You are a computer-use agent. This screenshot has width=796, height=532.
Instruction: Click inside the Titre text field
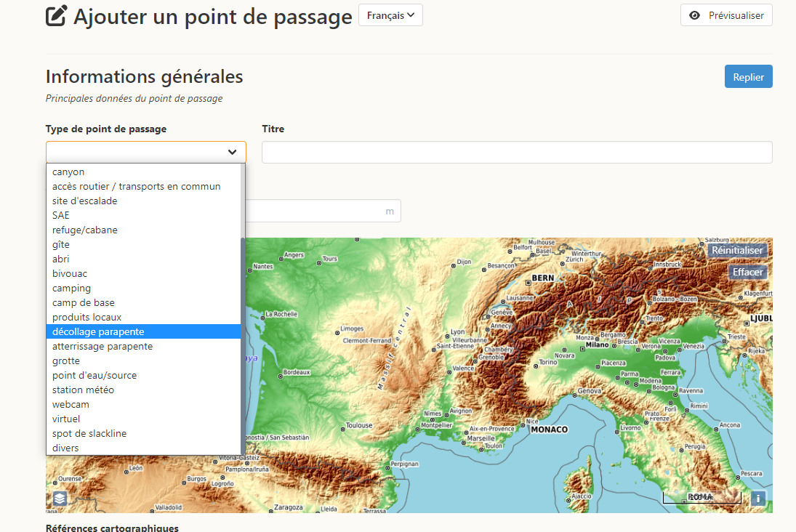coord(517,153)
